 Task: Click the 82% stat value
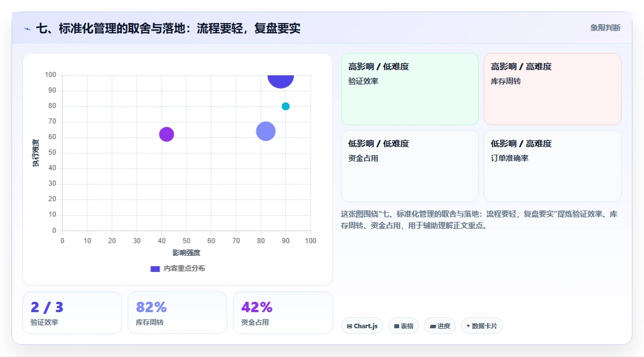[151, 308]
